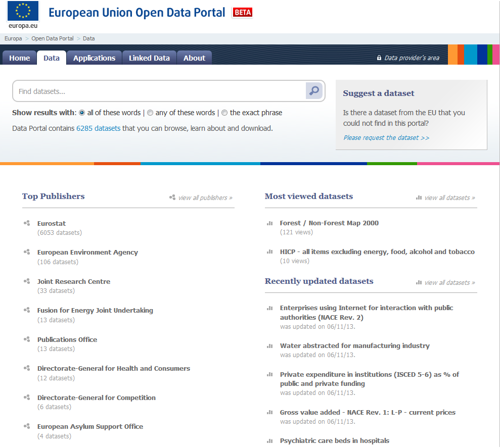Screen dimensions: 500x448
Task: Click the '6285 datasets' link
Action: pyautogui.click(x=98, y=128)
